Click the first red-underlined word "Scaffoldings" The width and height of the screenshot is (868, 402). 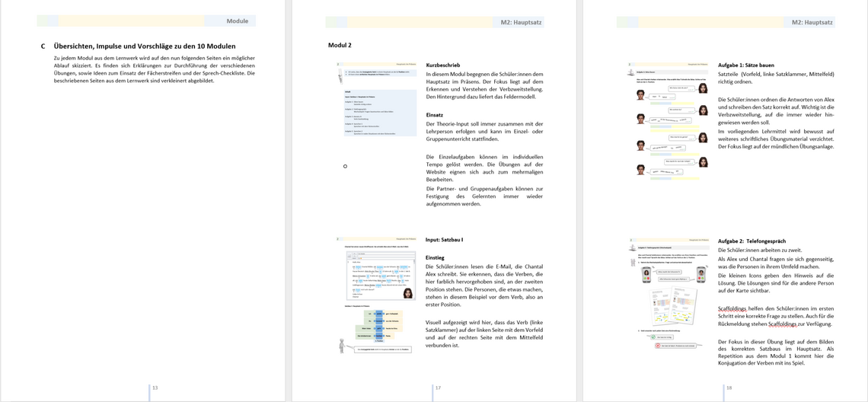tap(732, 309)
